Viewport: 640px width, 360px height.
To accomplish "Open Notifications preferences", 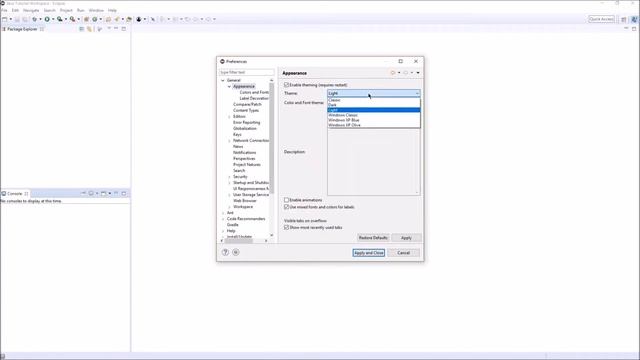I will pyautogui.click(x=244, y=153).
